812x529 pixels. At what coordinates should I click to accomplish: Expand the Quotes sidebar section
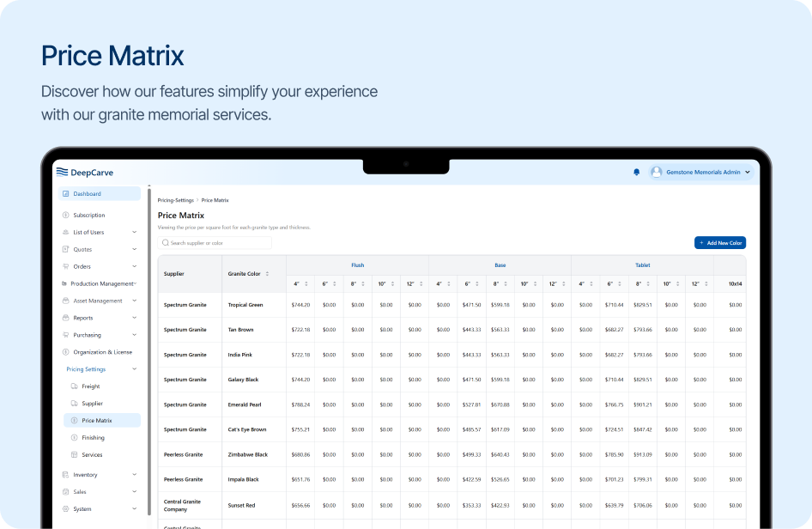134,249
